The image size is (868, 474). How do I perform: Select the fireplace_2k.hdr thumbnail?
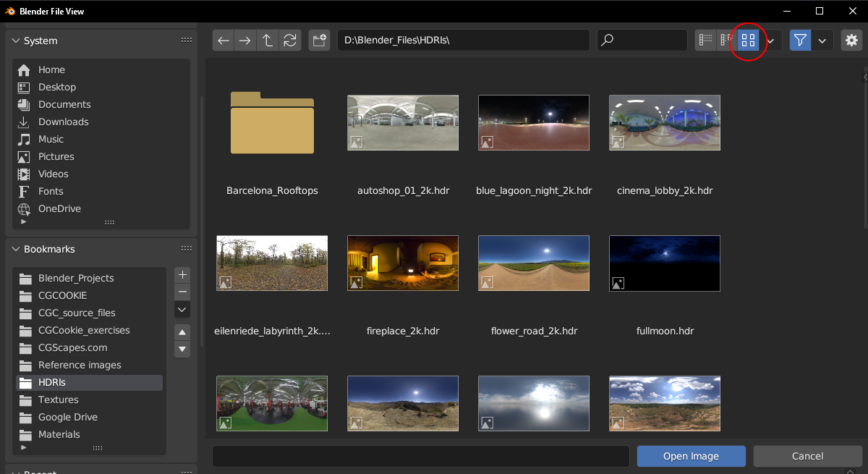403,263
